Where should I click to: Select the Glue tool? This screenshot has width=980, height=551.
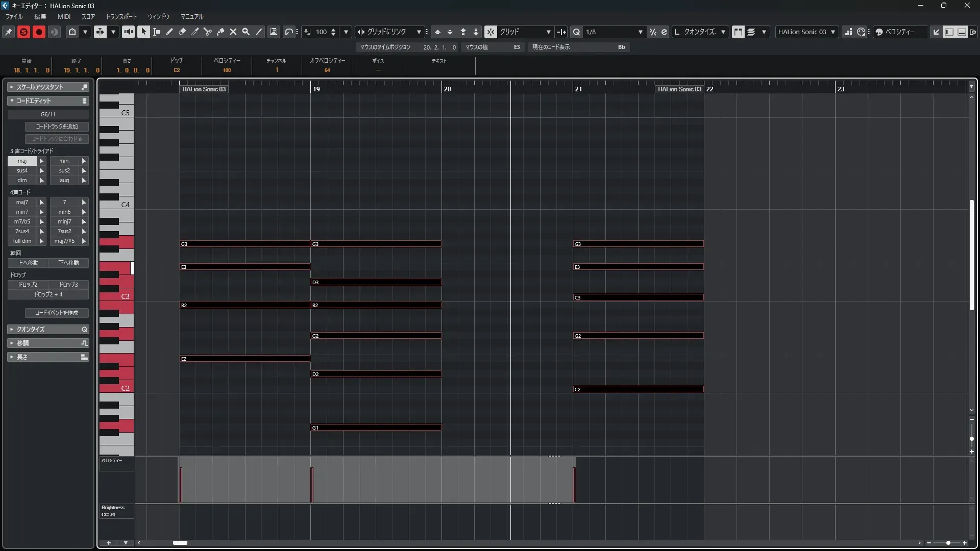(220, 32)
